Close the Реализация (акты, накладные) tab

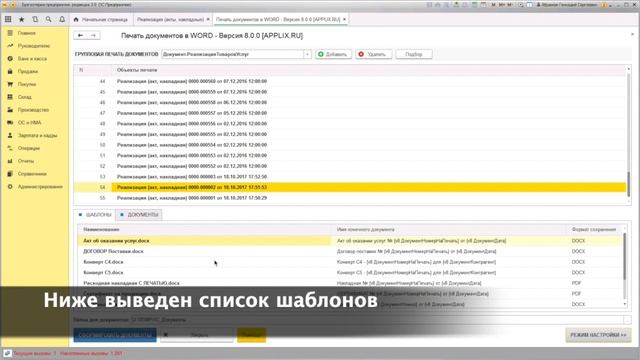coord(208,19)
